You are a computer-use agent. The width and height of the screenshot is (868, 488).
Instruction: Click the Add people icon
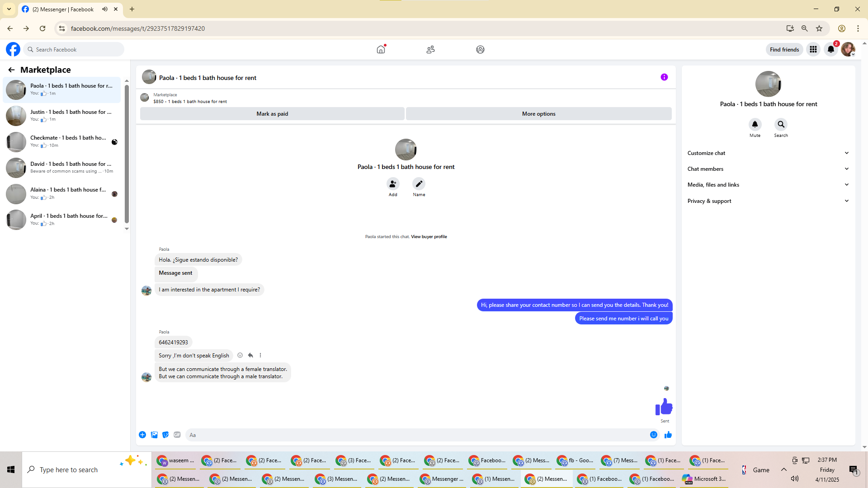click(393, 184)
